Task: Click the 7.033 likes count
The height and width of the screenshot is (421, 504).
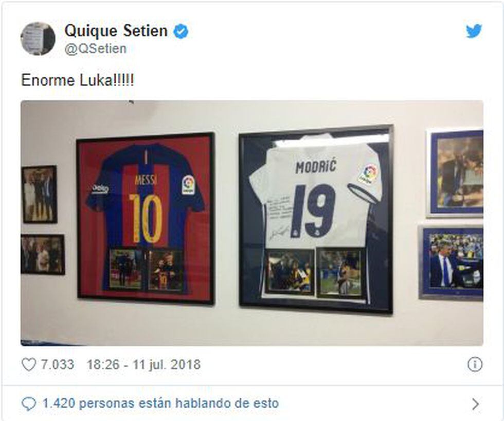Action: [x=57, y=365]
